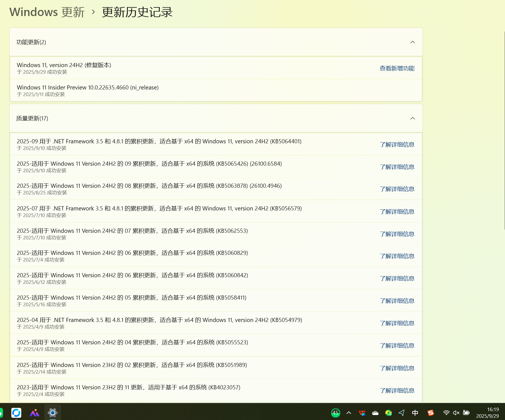This screenshot has width=505, height=420.
Task: Select the KB5060829 06 cumulative update title
Action: point(132,253)
